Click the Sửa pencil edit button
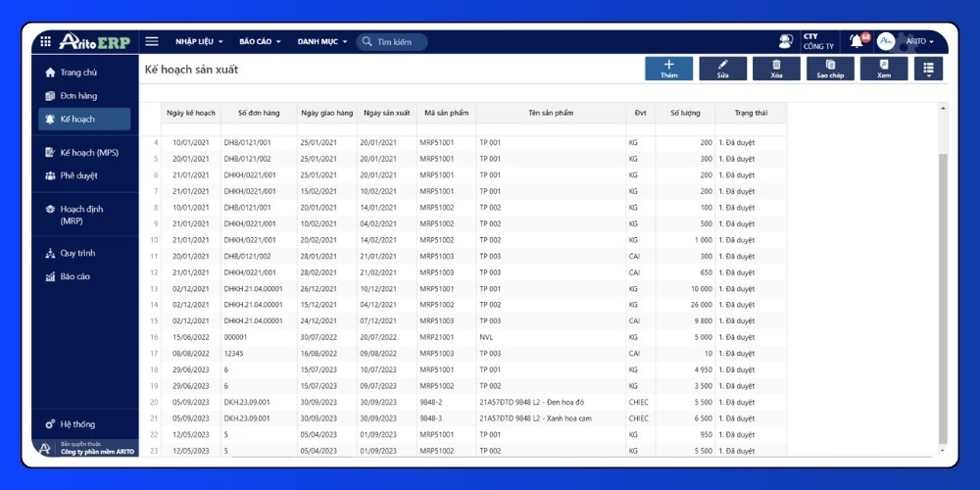The width and height of the screenshot is (980, 490). (x=722, y=68)
